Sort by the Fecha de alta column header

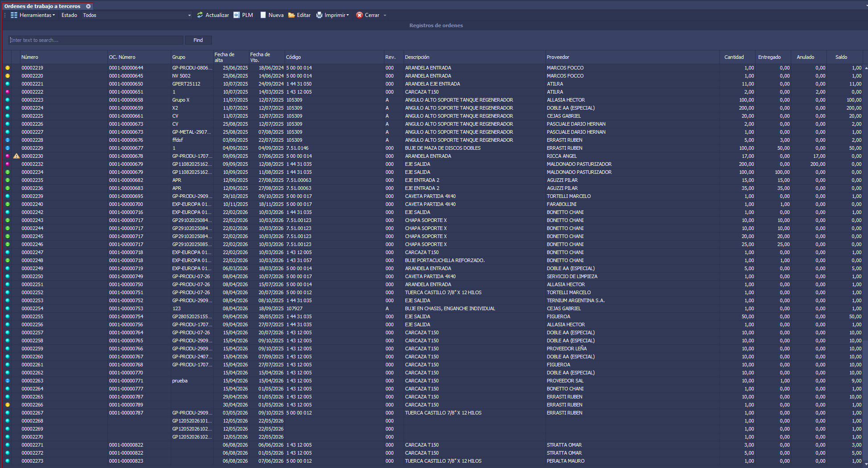[x=231, y=57]
